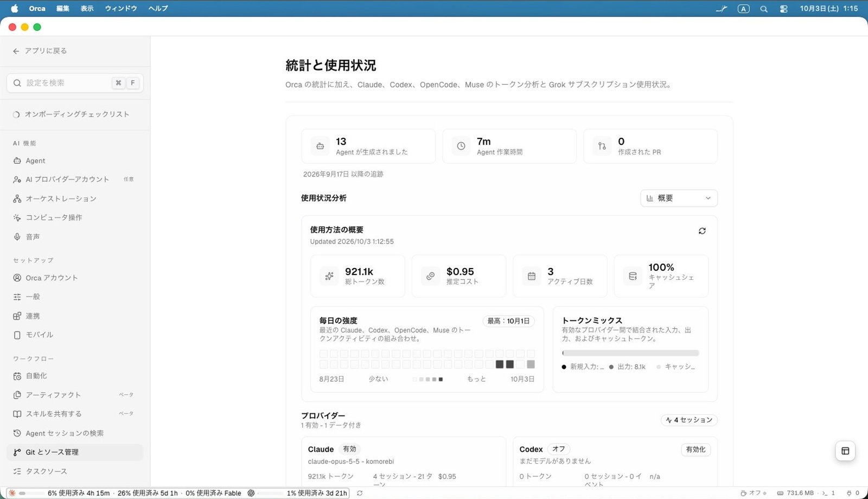
Task: Open the 編集 menu
Action: (63, 9)
